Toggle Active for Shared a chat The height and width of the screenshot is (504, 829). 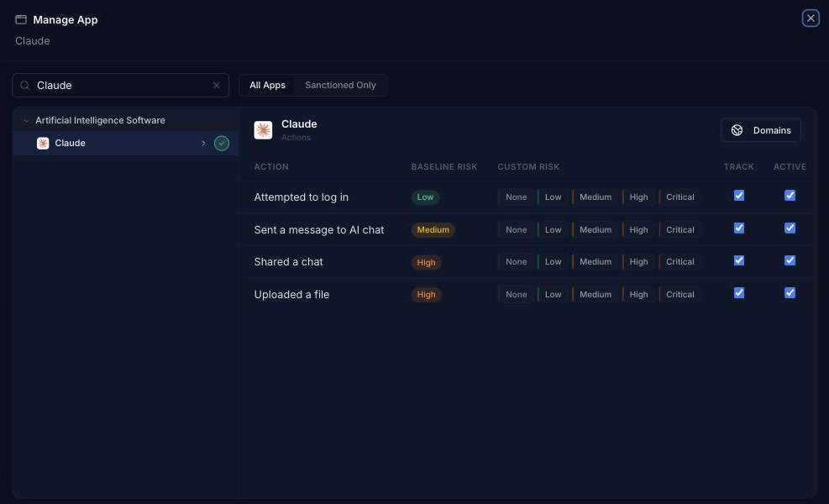790,260
